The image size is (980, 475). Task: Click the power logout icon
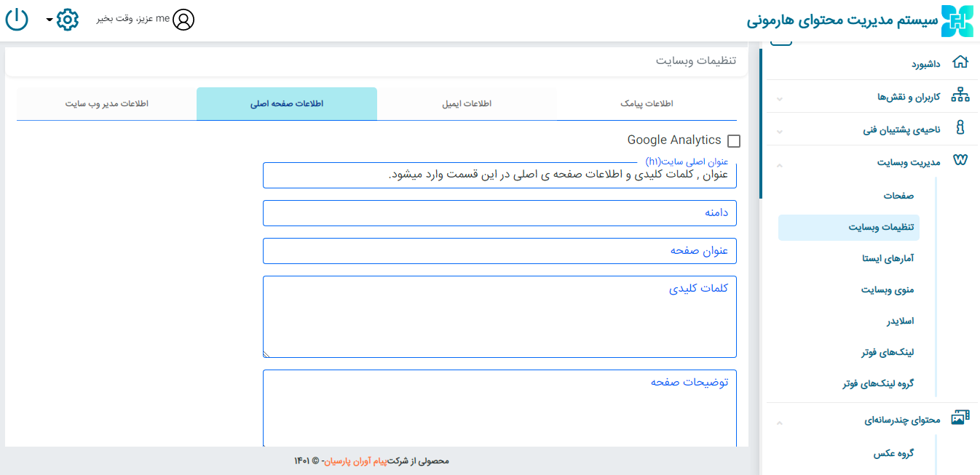coord(17,20)
